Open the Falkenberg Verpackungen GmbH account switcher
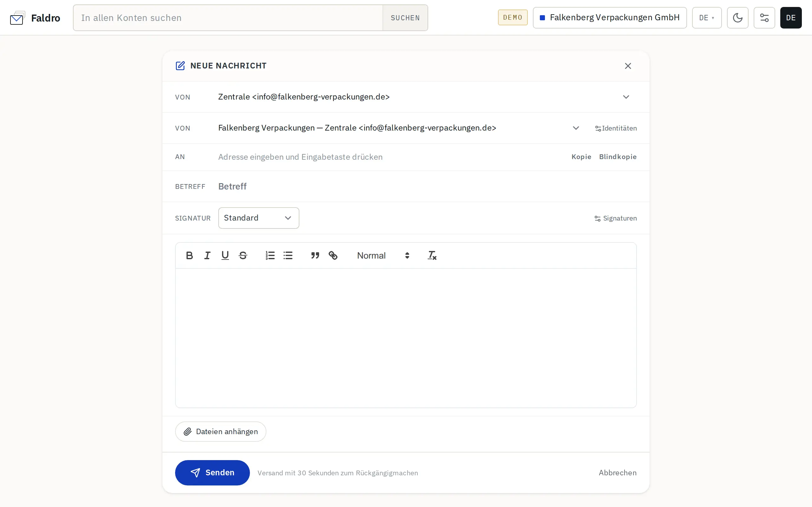Image resolution: width=812 pixels, height=507 pixels. (610, 18)
